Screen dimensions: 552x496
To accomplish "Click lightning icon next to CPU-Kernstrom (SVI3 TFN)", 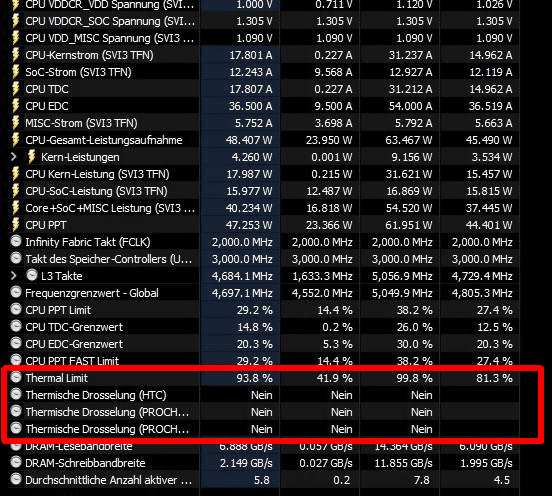I will (15, 55).
